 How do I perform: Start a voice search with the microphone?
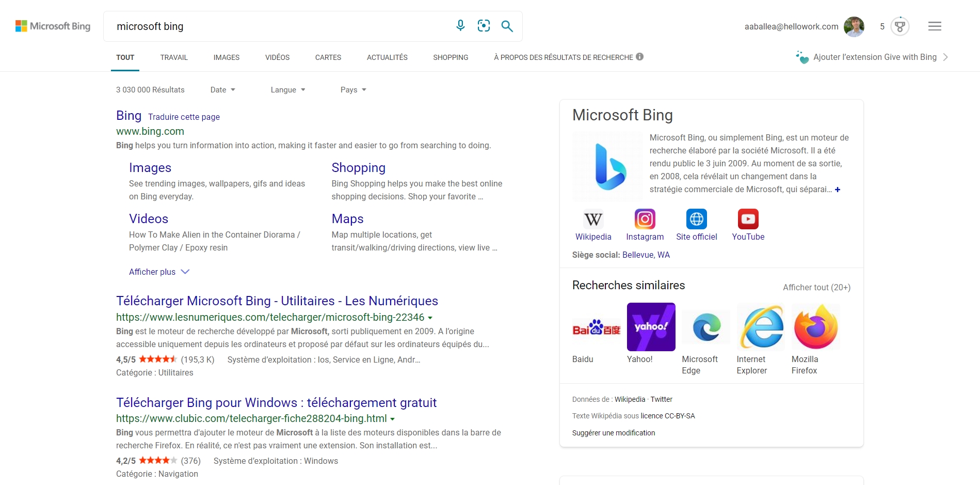[x=460, y=25]
